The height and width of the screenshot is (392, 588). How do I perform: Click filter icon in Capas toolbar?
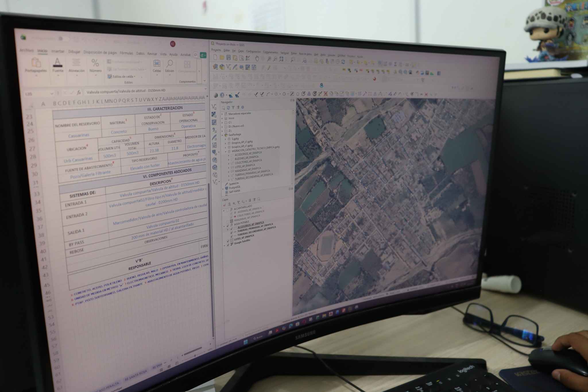pos(238,203)
